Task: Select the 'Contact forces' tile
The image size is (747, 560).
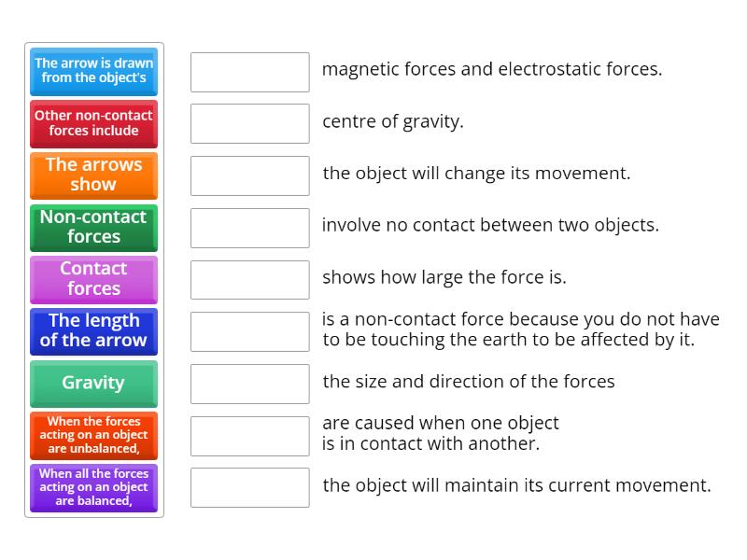Action: click(93, 279)
